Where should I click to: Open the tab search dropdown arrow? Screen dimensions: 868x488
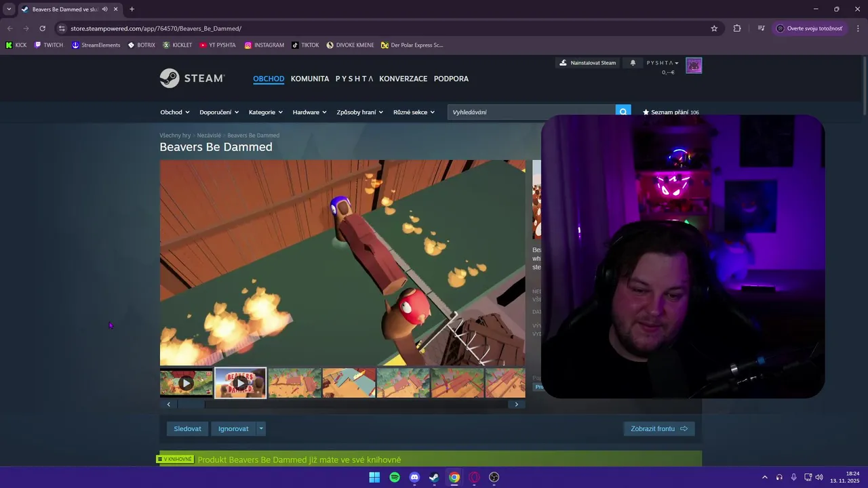[x=9, y=9]
